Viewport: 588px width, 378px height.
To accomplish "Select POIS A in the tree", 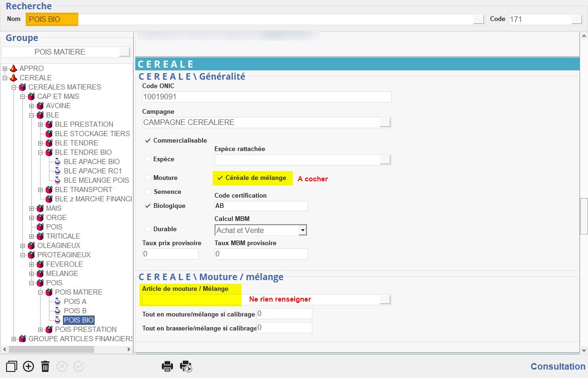I will point(75,302).
